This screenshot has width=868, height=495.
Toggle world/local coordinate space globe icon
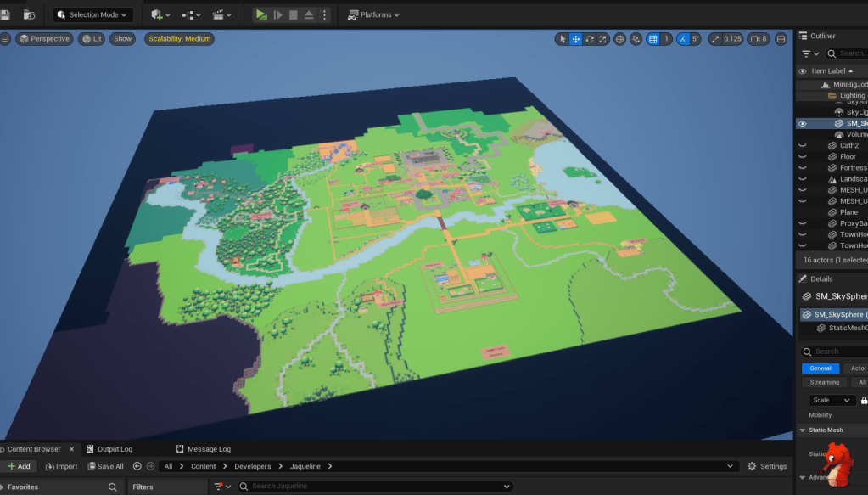(x=620, y=39)
